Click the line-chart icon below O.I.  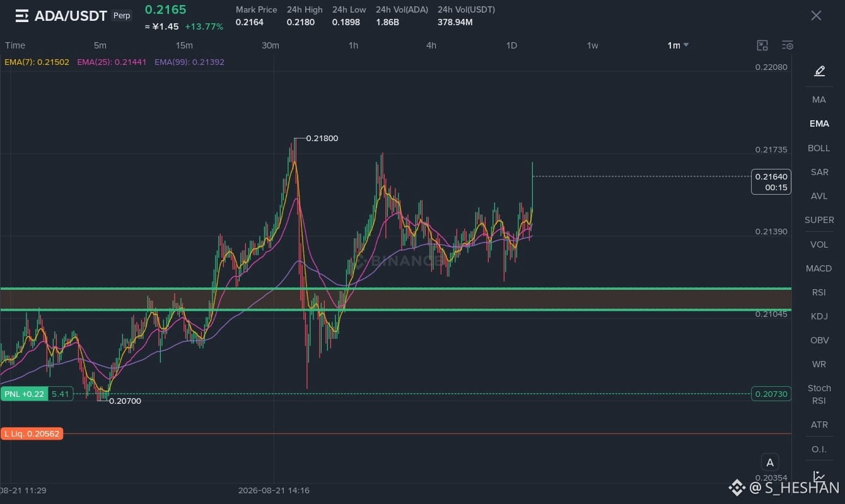point(819,476)
